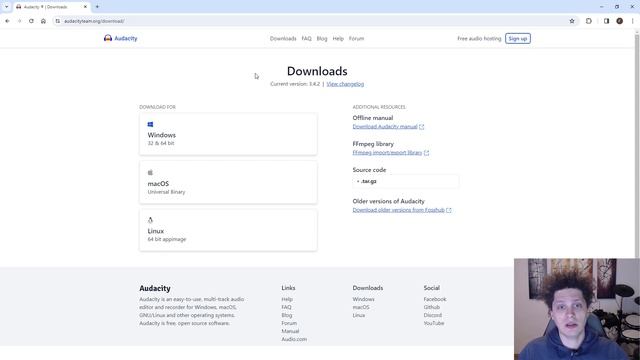
Task: Open the footer macOS download link
Action: click(361, 307)
